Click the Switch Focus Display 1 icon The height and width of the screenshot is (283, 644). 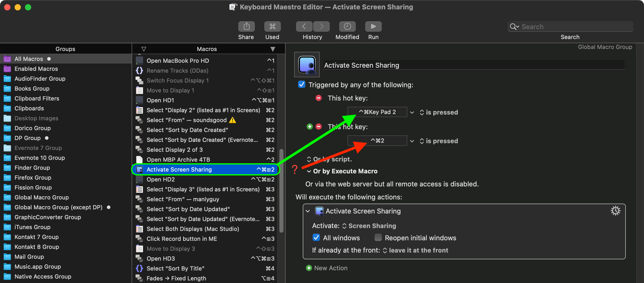click(140, 80)
